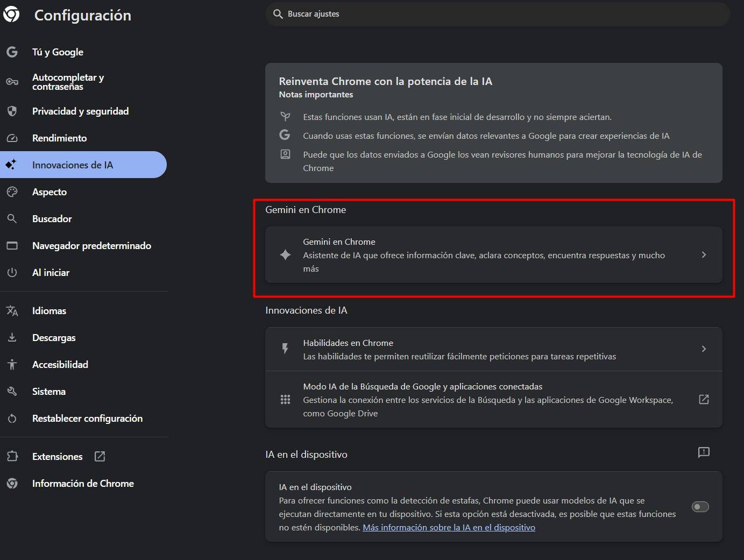Select Al iniciar in sidebar

coord(83,273)
